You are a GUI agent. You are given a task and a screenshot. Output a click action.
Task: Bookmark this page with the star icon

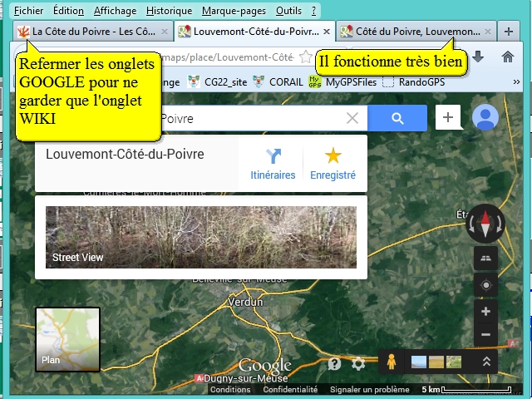[x=306, y=57]
